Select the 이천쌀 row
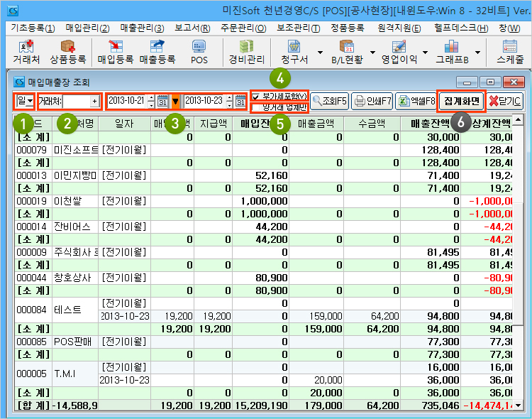532x419 pixels. tap(264, 201)
